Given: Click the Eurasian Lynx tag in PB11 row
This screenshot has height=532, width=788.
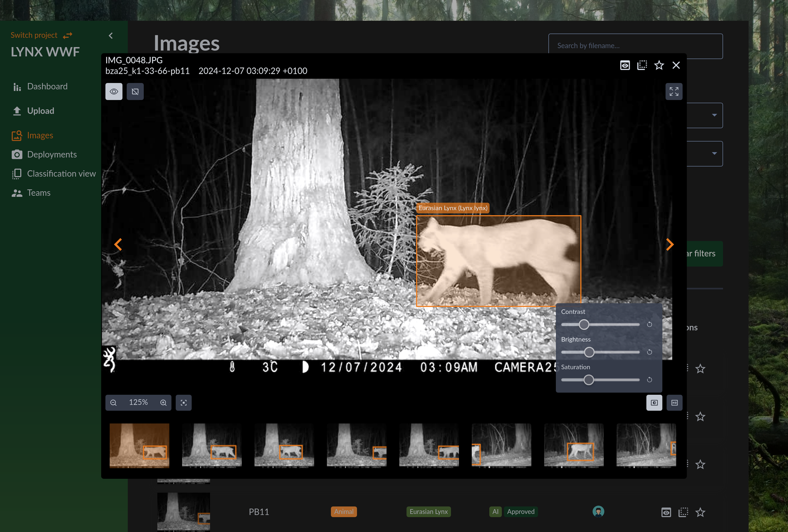Looking at the screenshot, I should point(429,512).
